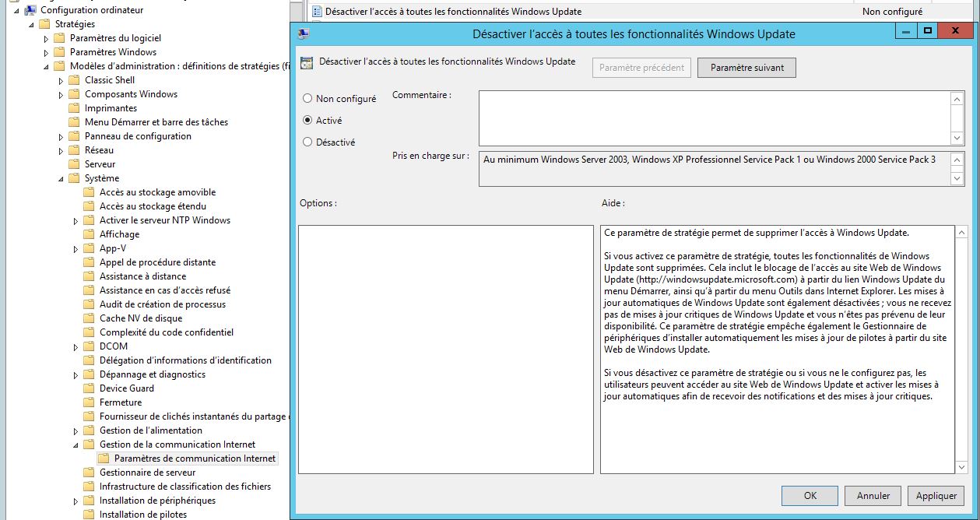Click the Paramètre précédent button
The height and width of the screenshot is (520, 980).
click(642, 68)
